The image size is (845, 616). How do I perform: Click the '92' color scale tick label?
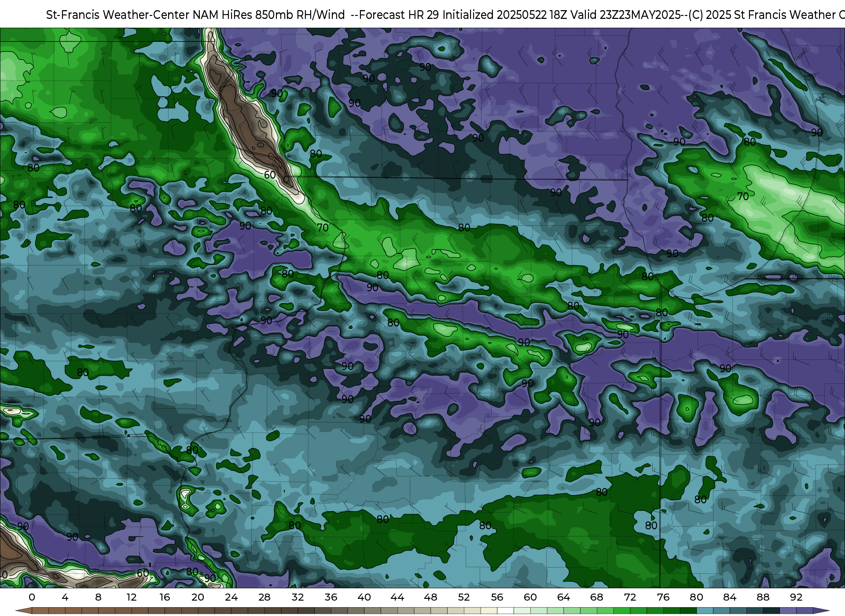point(796,597)
